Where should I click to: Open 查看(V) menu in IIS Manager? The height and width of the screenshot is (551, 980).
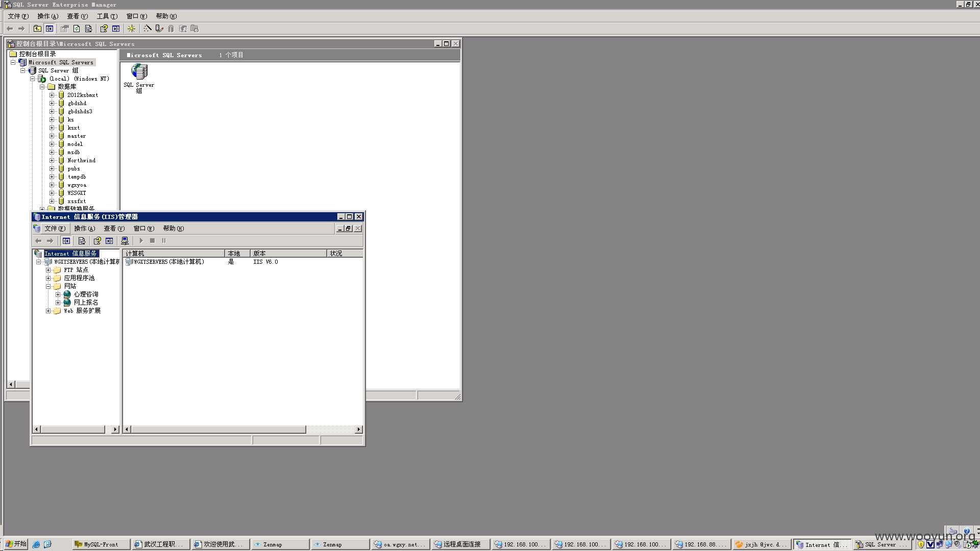click(114, 229)
